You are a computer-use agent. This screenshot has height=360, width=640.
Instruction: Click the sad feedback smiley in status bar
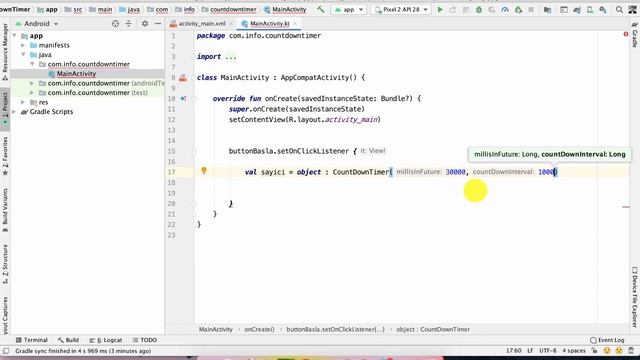(x=619, y=351)
